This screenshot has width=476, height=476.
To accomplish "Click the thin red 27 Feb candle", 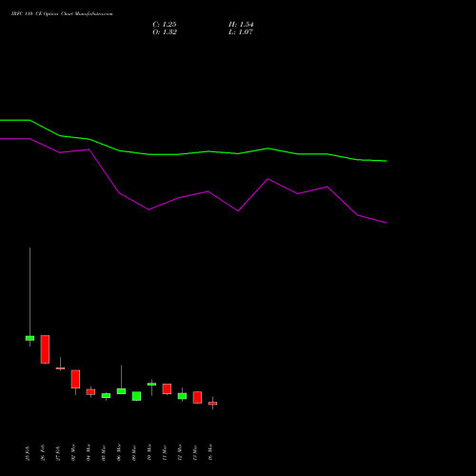I will click(60, 368).
